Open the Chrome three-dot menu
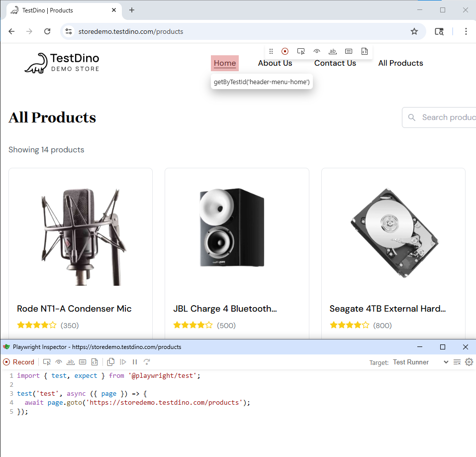The image size is (476, 457). coord(466,31)
